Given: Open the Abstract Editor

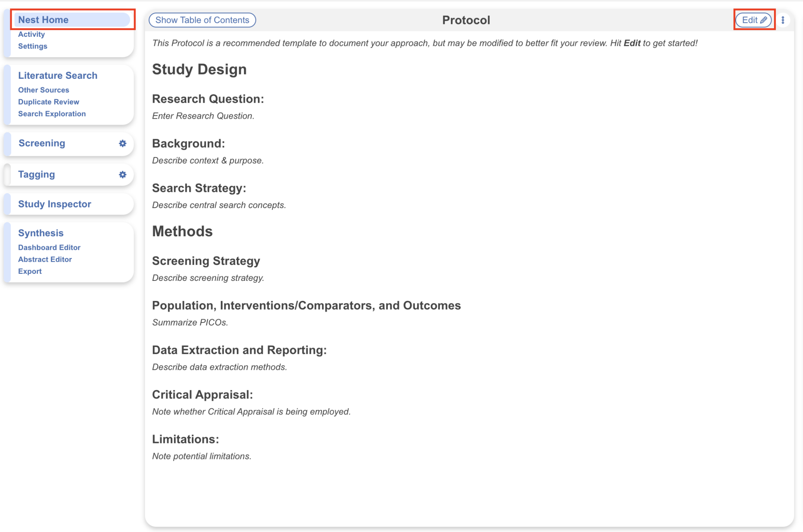Looking at the screenshot, I should [45, 259].
